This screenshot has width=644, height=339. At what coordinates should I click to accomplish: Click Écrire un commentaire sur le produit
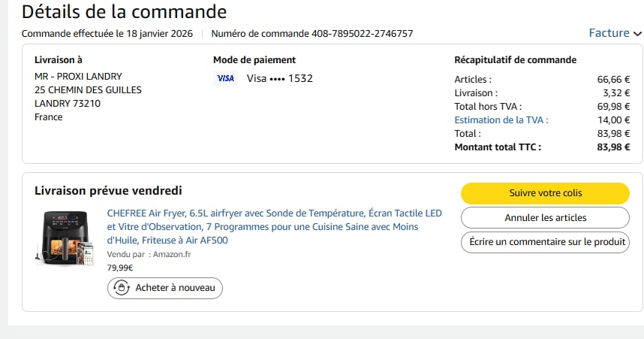click(x=545, y=243)
